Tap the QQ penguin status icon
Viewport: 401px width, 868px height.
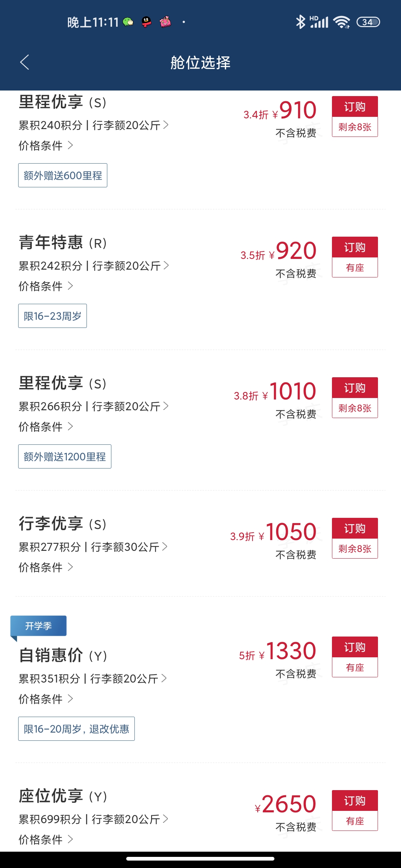pyautogui.click(x=147, y=22)
